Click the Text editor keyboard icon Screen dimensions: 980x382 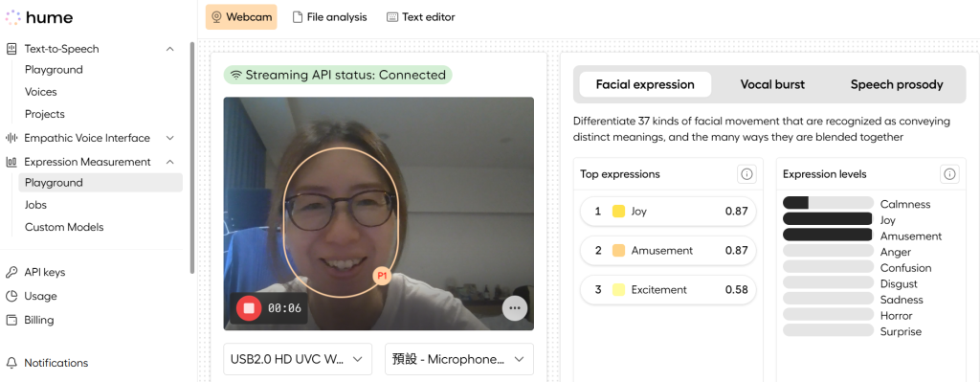391,17
